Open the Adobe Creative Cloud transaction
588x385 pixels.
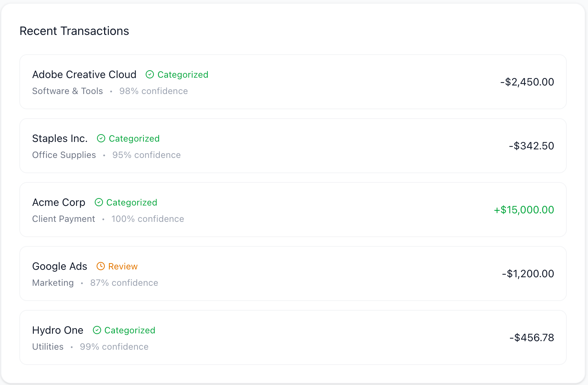coord(84,75)
